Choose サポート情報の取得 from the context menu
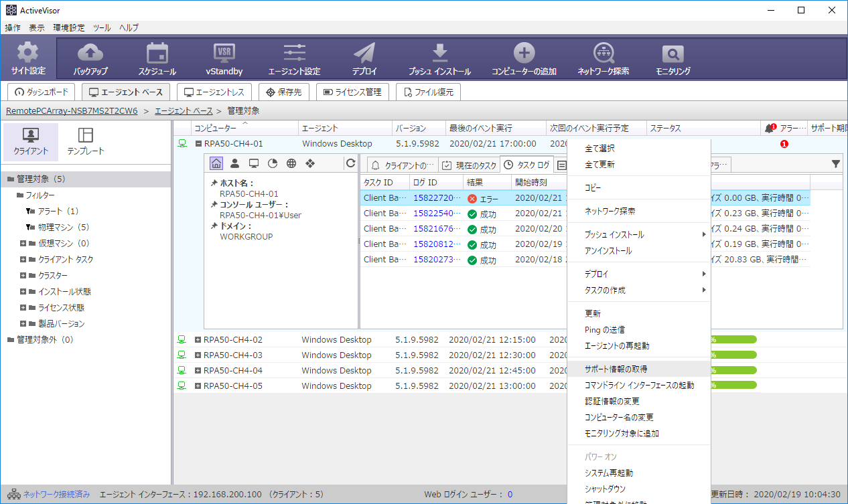Viewport: 848px width, 504px height. click(616, 369)
